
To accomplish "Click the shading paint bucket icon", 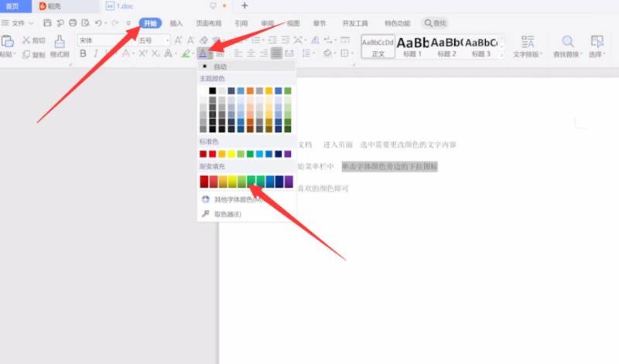I will (327, 53).
